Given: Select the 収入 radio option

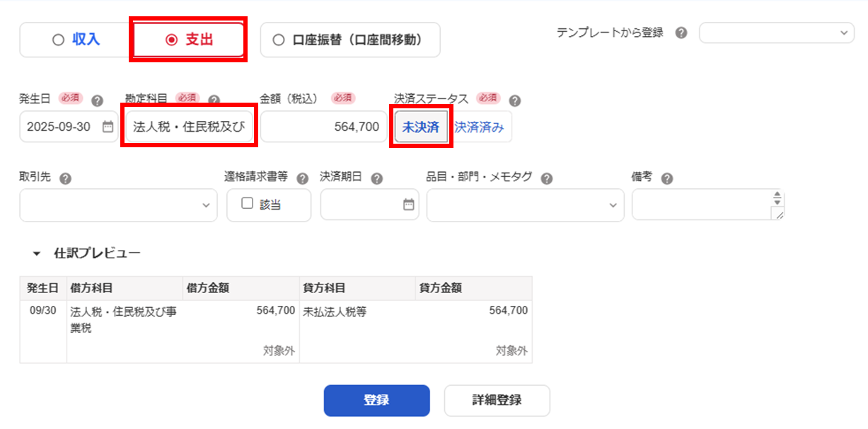Looking at the screenshot, I should 58,40.
